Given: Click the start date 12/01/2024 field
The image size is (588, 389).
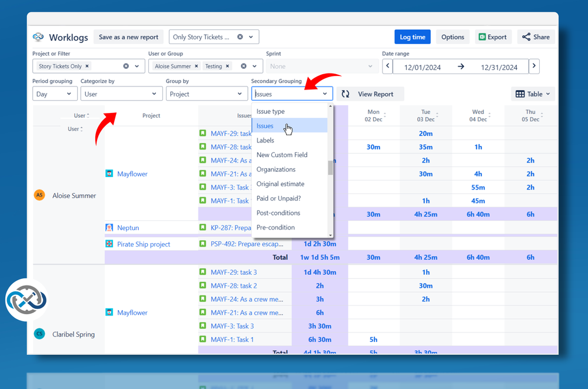Looking at the screenshot, I should 422,67.
